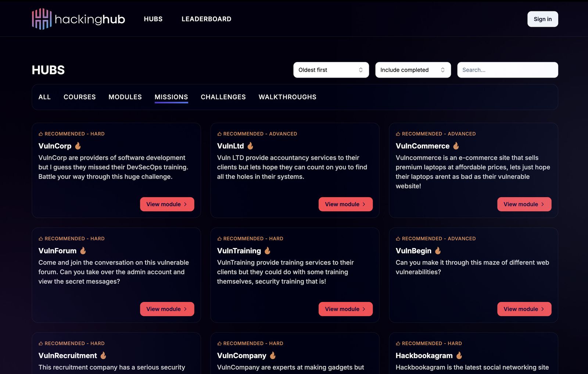This screenshot has width=588, height=374.
Task: Open the Oldest first sort dropdown
Action: point(330,69)
